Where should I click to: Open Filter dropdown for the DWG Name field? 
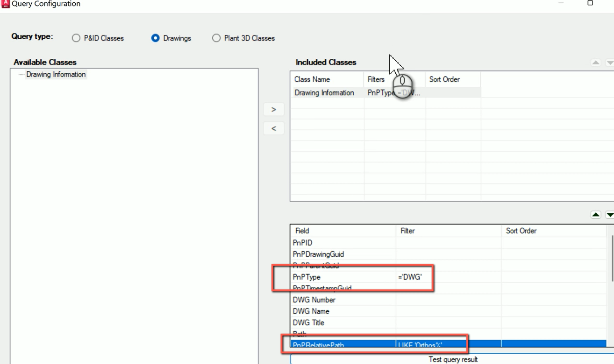pos(447,311)
